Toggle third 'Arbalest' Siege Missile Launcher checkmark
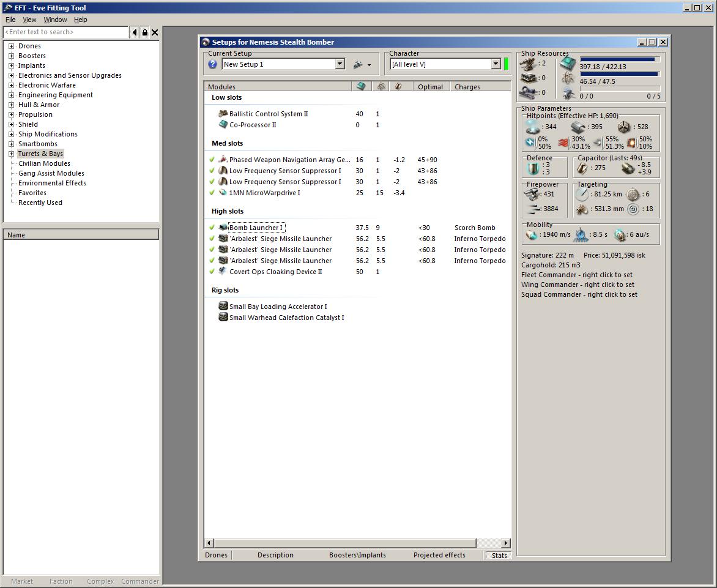 tap(212, 260)
